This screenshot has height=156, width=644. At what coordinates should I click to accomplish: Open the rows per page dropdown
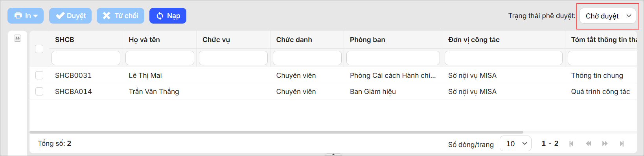coord(515,143)
